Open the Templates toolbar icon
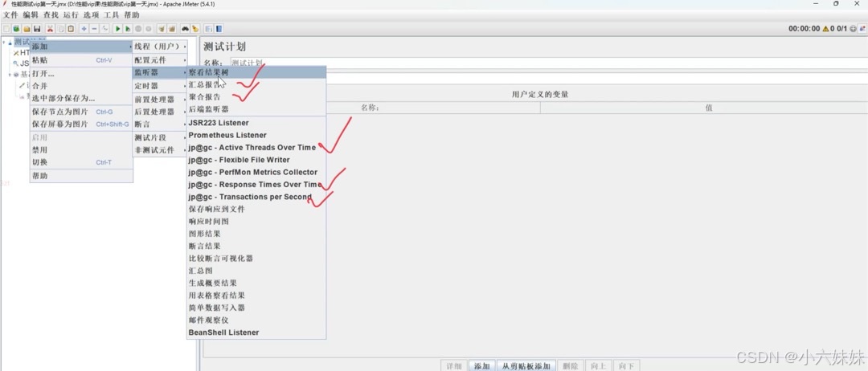Viewport: 868px width, 371px height. [16, 28]
